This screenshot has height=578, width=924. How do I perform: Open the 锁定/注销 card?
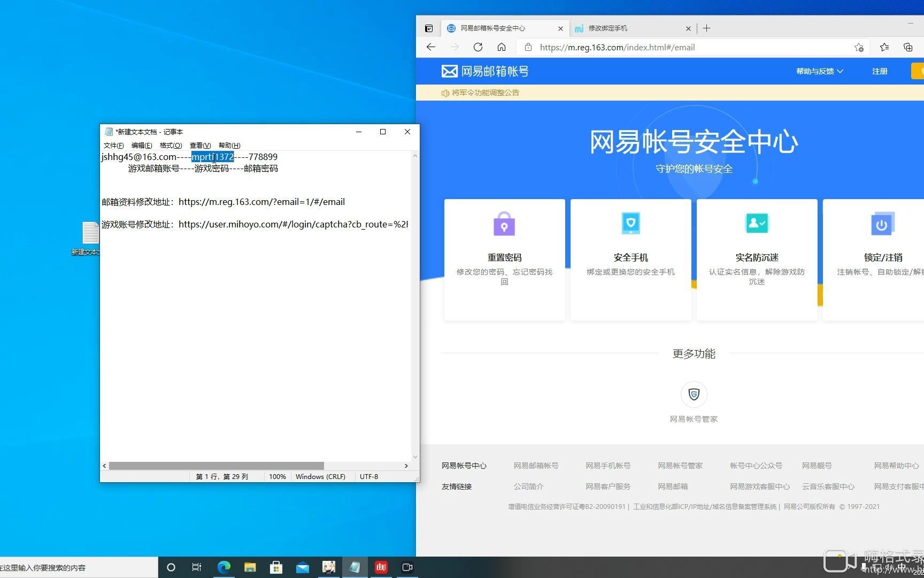[x=873, y=260]
